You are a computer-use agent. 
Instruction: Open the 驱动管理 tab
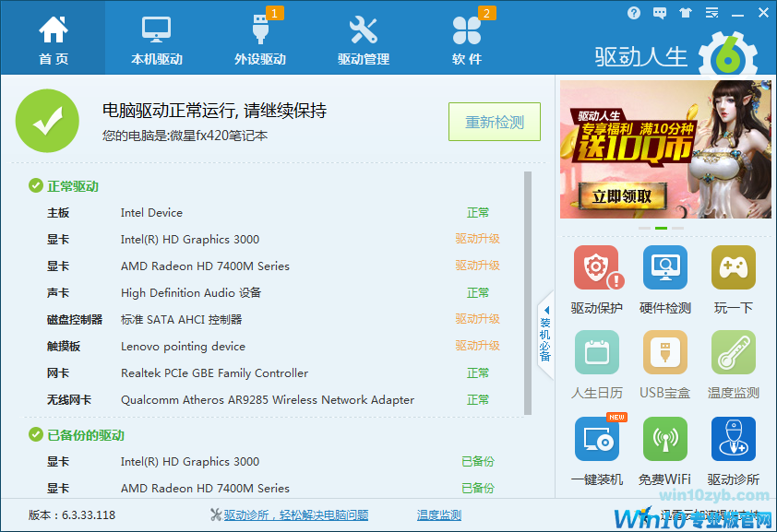[363, 37]
